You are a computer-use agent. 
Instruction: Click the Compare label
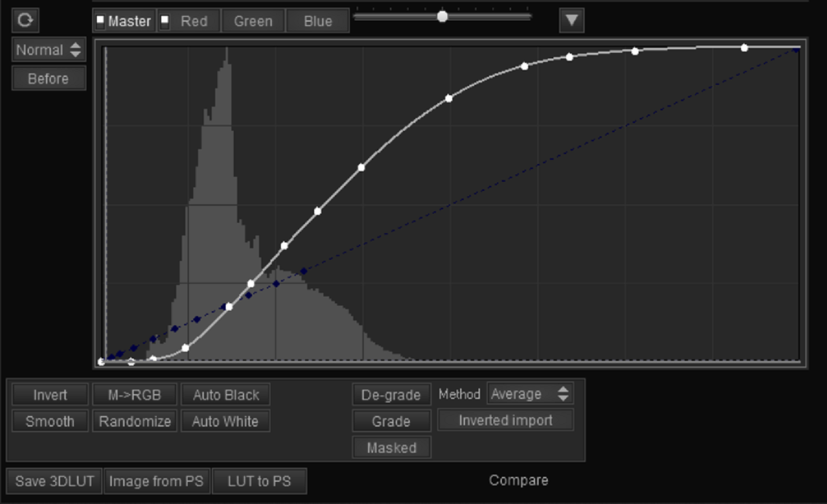pyautogui.click(x=519, y=480)
